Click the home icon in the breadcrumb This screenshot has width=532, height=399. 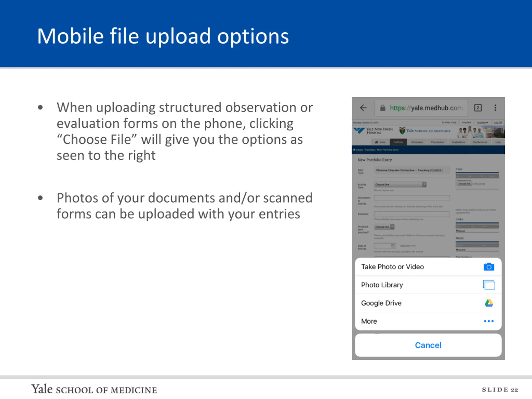tap(354, 150)
